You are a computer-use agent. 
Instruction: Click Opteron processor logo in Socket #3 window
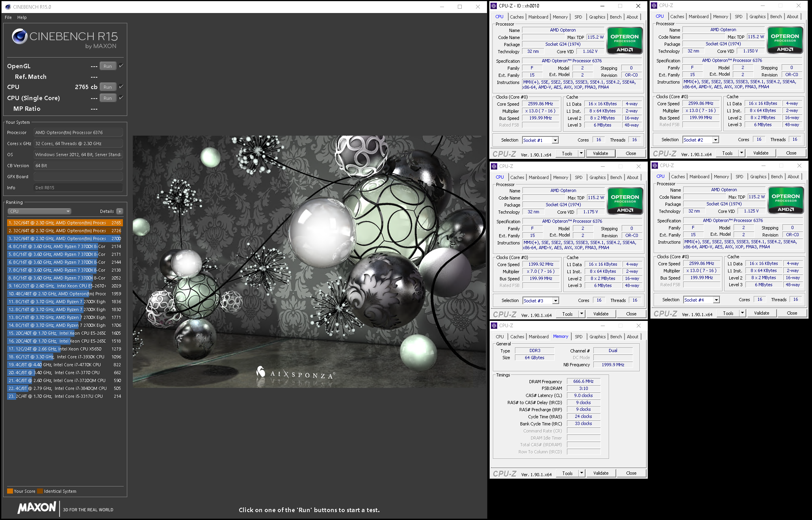(x=625, y=201)
